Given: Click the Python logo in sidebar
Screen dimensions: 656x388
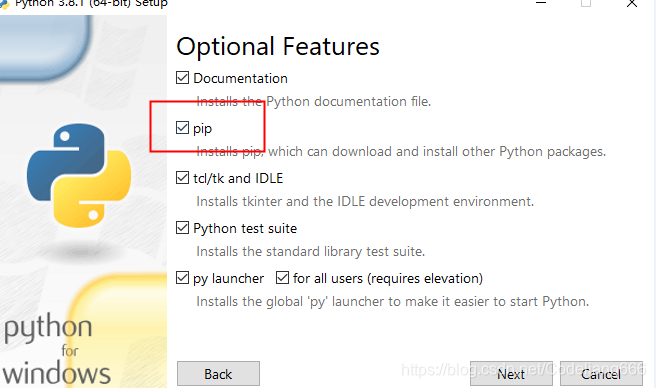Looking at the screenshot, I should [x=79, y=175].
